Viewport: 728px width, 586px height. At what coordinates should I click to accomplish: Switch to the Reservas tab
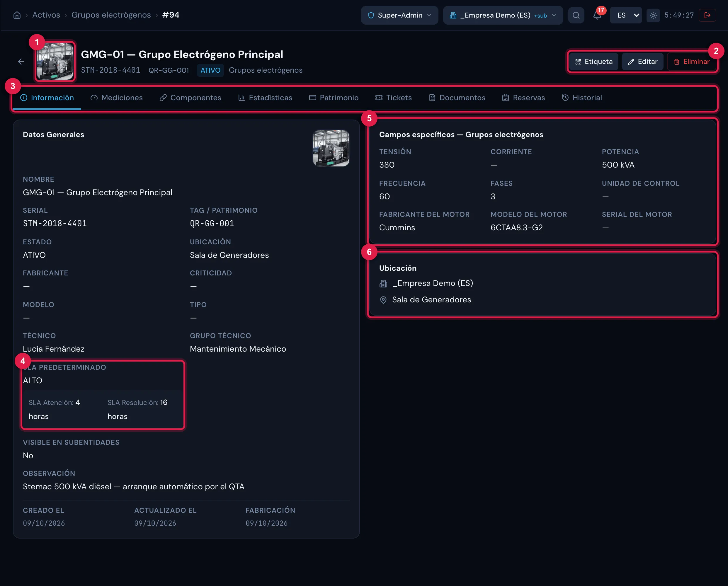click(523, 98)
